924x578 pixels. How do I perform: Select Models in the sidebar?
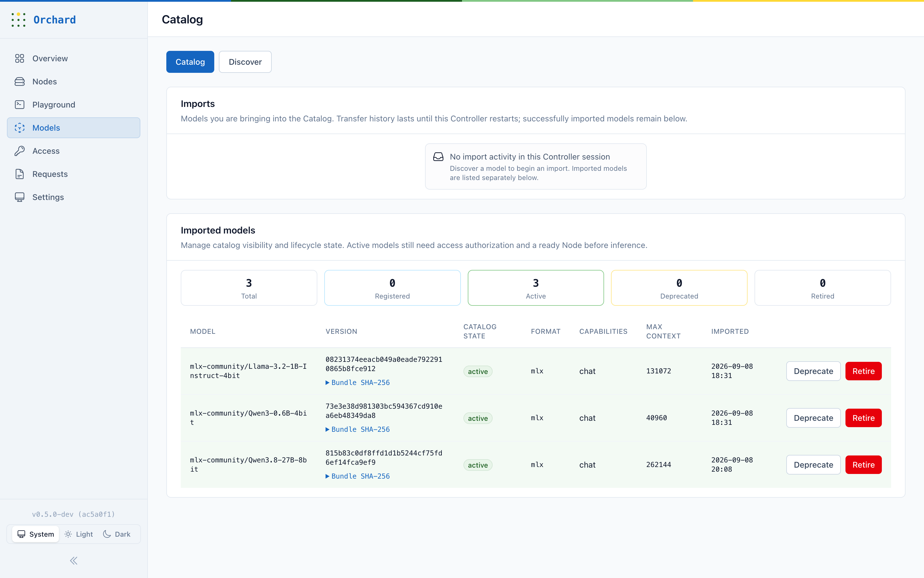point(74,128)
